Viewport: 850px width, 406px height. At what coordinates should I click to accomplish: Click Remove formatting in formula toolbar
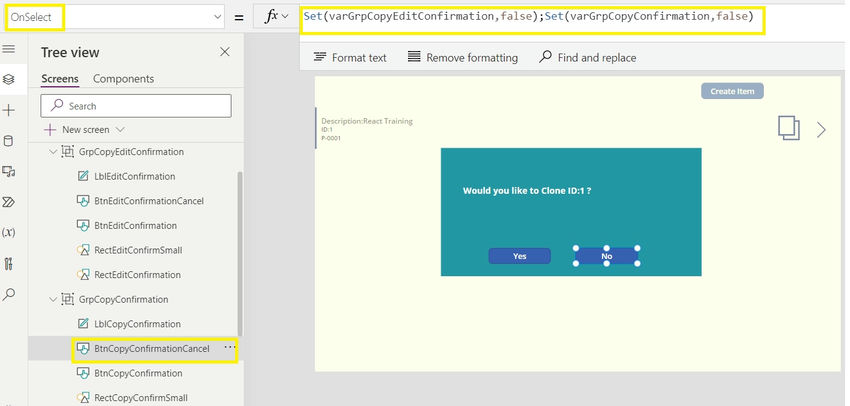pyautogui.click(x=462, y=57)
